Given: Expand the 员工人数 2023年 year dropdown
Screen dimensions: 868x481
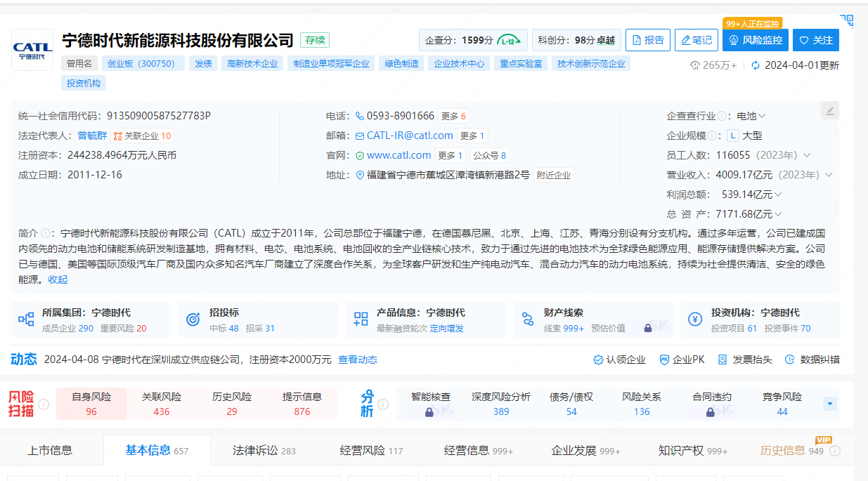Looking at the screenshot, I should coord(807,155).
